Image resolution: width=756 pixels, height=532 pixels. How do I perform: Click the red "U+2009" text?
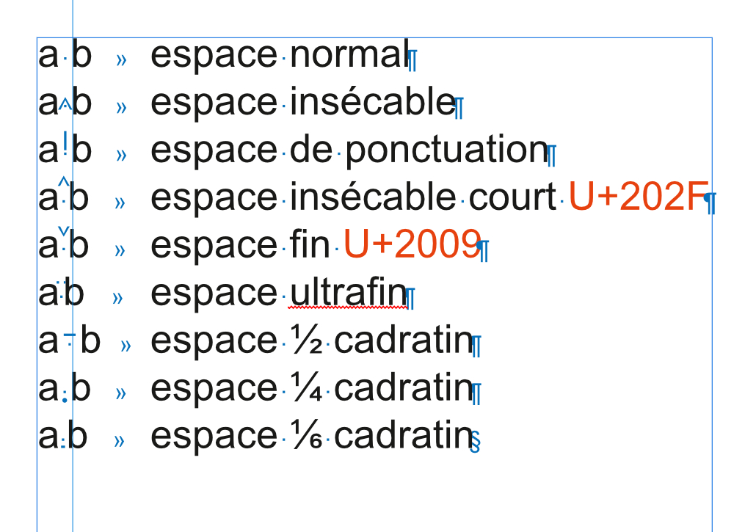point(412,244)
